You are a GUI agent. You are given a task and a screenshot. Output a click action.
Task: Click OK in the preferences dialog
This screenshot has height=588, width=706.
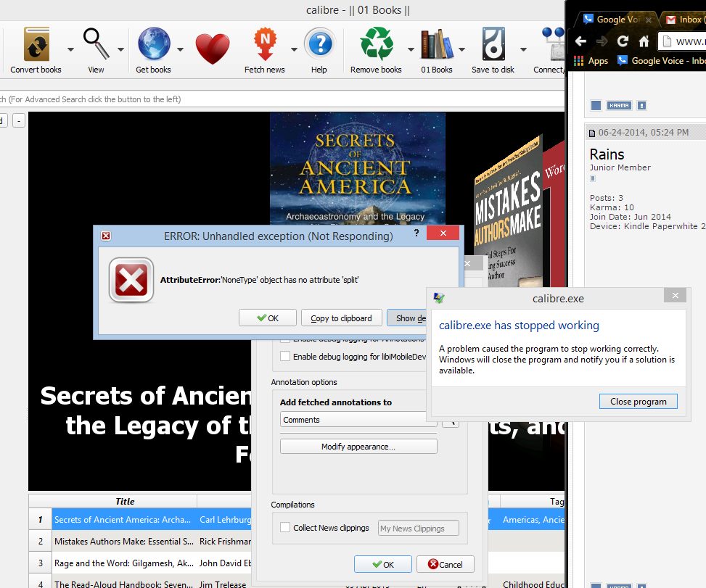[x=382, y=564]
